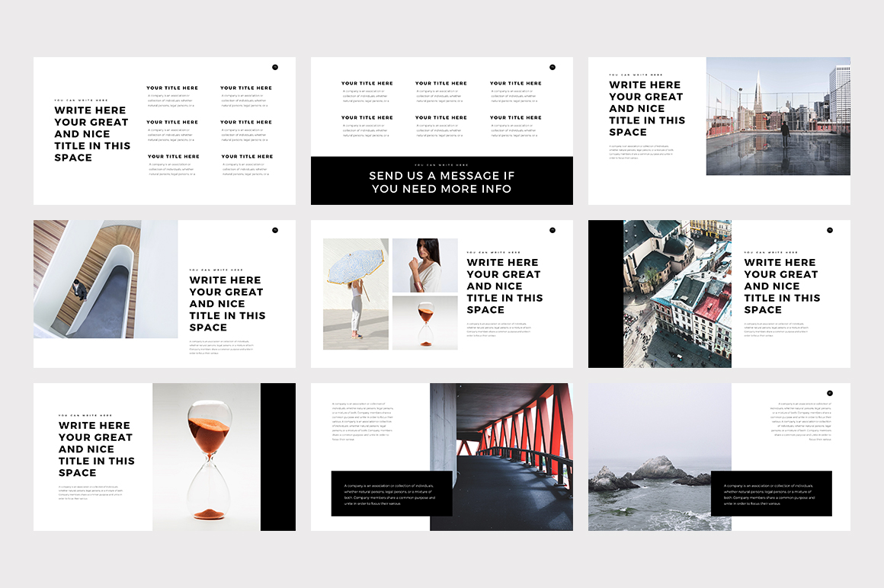Click the 'YOU CAN WRITE HERE' caption above the message banner text
The image size is (884, 588).
[441, 165]
